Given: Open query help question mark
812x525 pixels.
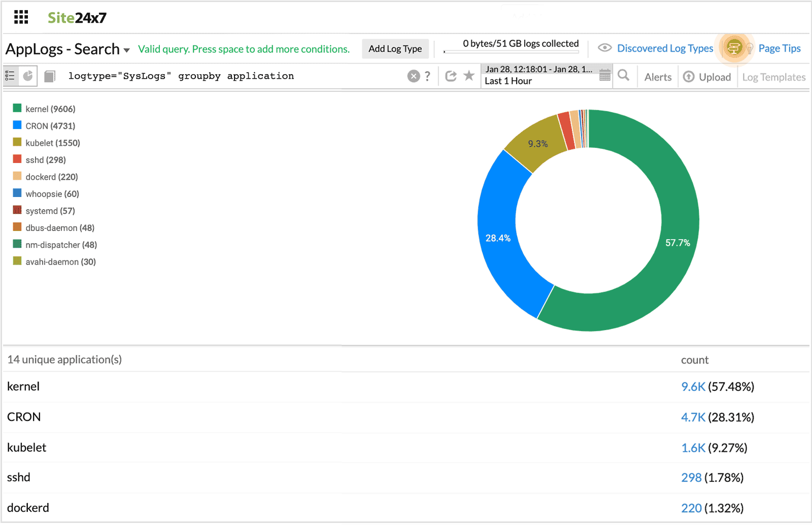Looking at the screenshot, I should 428,76.
